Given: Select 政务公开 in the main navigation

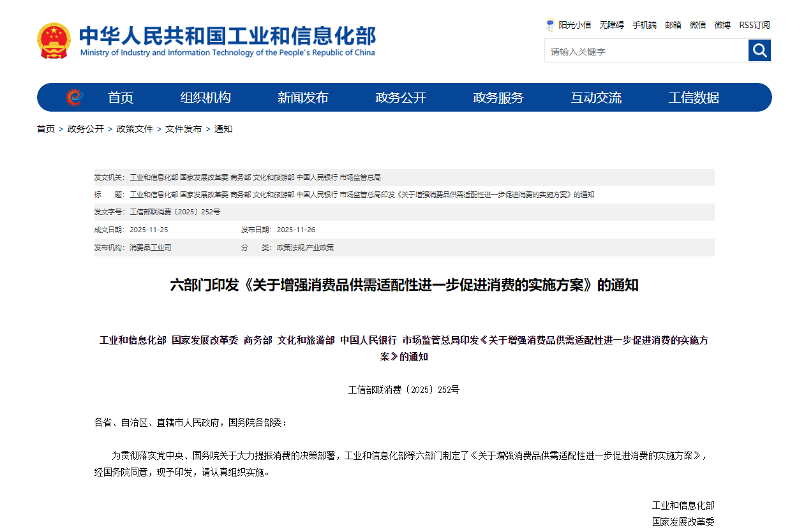Looking at the screenshot, I should coord(401,98).
